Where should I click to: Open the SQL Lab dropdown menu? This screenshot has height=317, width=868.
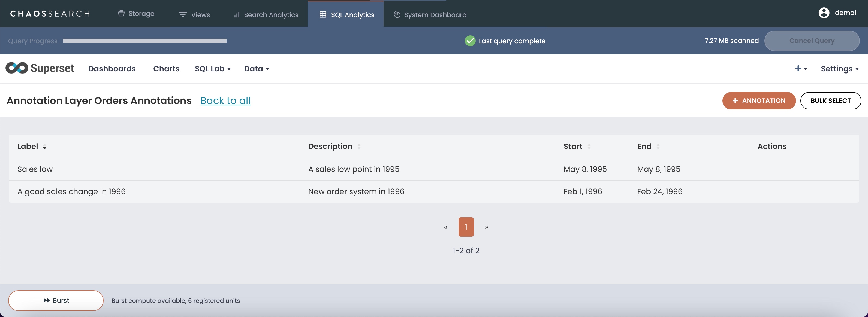pos(212,69)
